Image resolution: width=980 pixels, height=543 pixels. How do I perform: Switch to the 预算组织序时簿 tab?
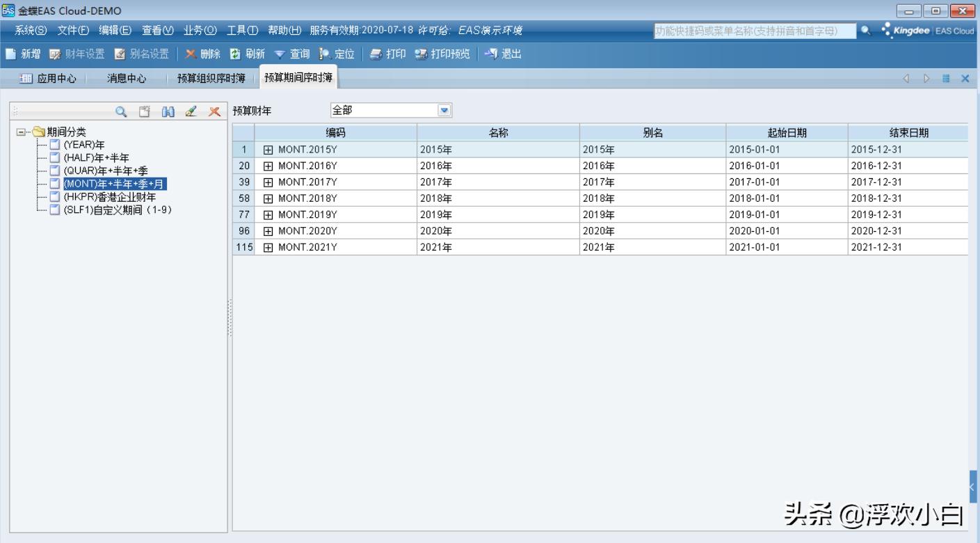[x=211, y=79]
